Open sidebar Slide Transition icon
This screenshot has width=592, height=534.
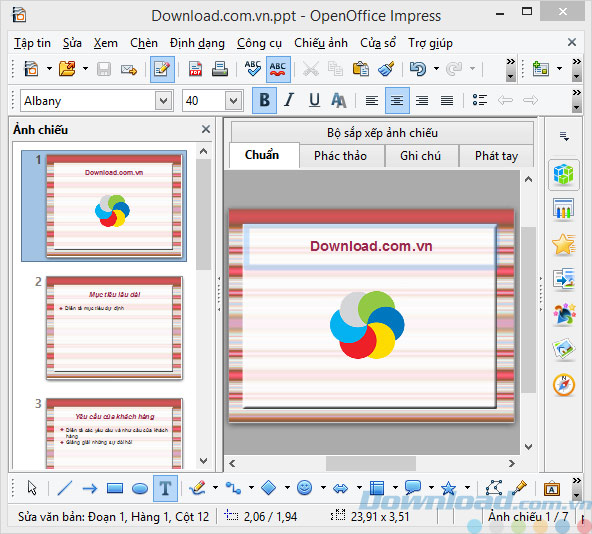(x=564, y=279)
